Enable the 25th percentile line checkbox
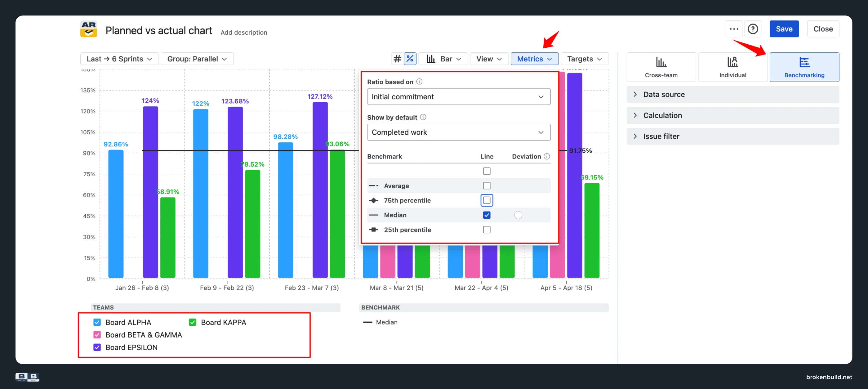 487,230
